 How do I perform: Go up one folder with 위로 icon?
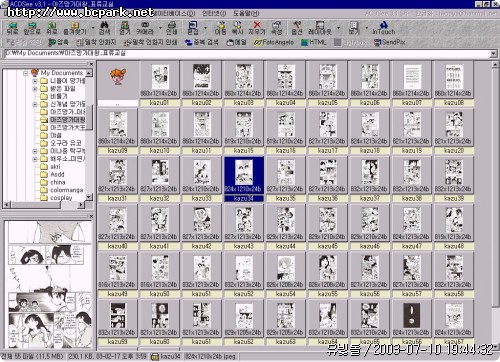(52, 28)
